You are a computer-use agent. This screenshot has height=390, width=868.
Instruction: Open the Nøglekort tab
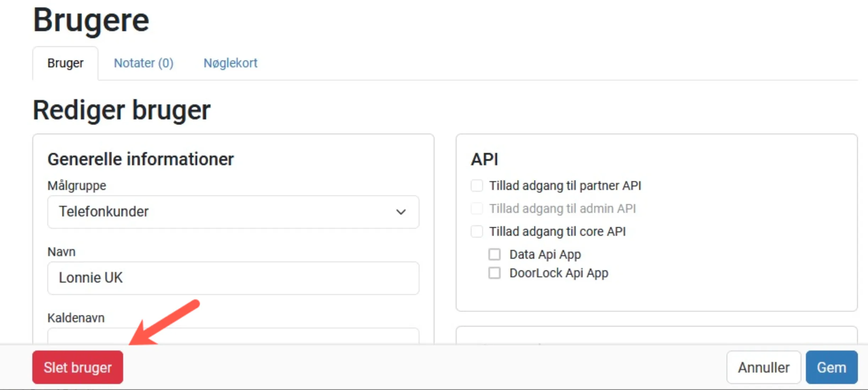click(x=230, y=63)
